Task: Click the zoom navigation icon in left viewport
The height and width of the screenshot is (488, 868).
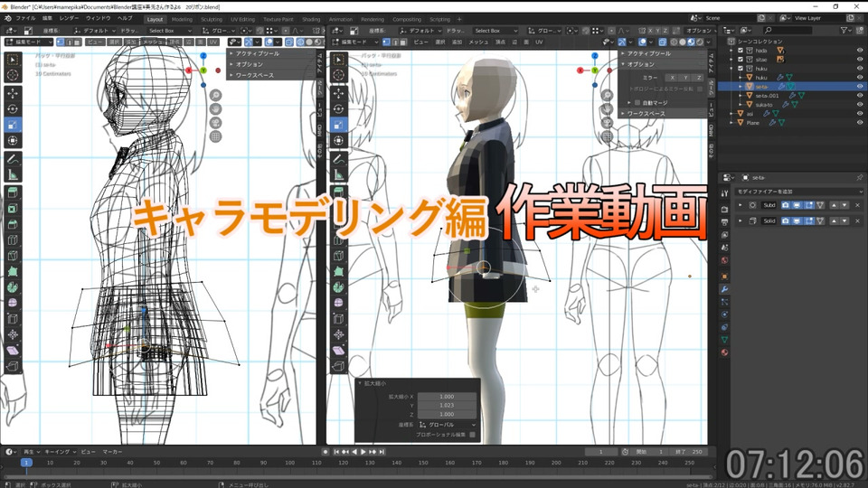Action: (x=215, y=96)
